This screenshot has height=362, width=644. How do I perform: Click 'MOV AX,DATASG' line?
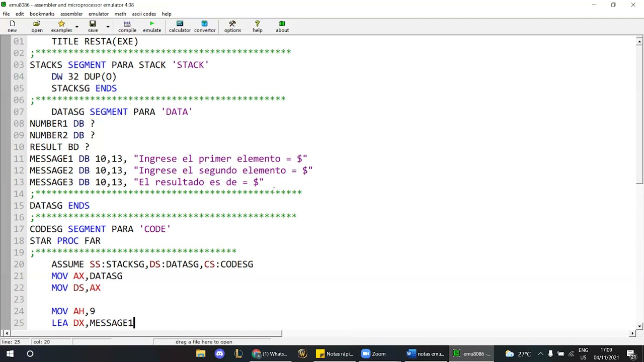[87, 276]
